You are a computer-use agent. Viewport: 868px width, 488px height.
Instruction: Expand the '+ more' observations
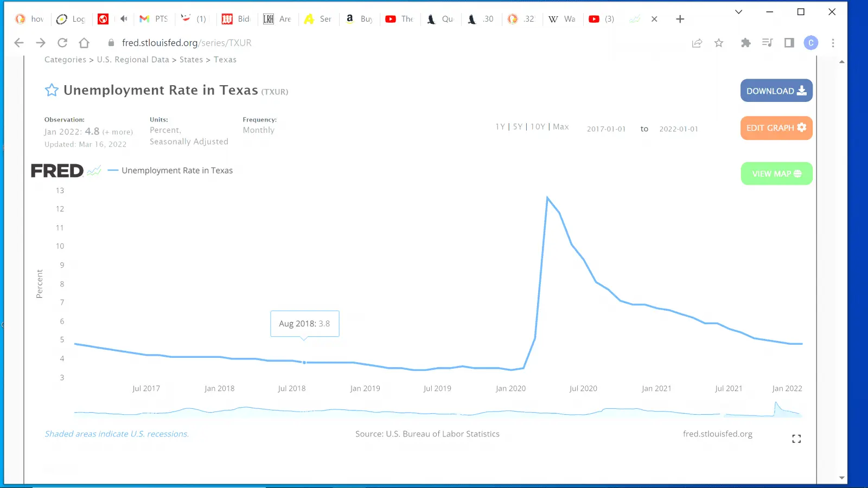click(118, 132)
